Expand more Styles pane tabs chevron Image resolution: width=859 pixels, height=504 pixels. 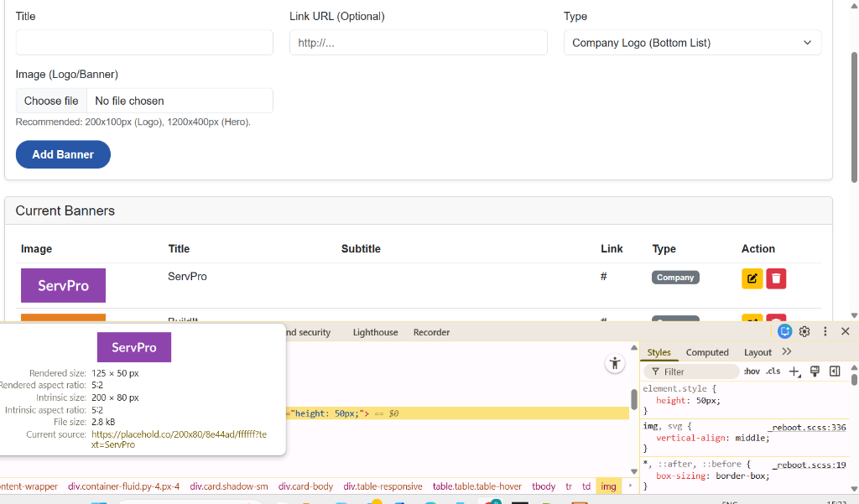787,352
